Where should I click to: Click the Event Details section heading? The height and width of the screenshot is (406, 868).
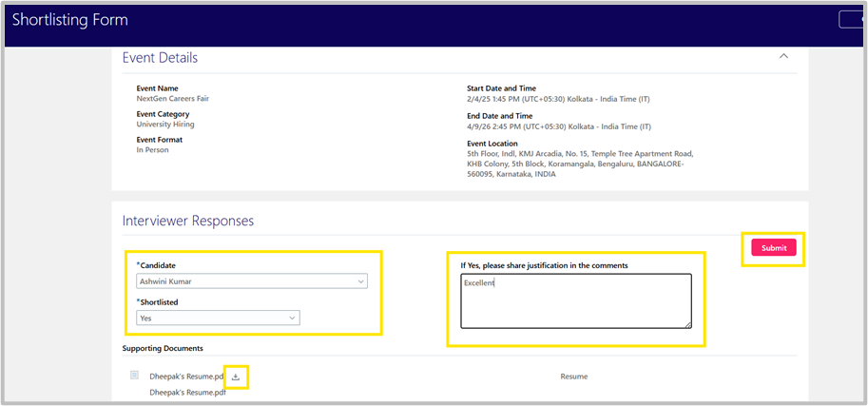[x=160, y=58]
